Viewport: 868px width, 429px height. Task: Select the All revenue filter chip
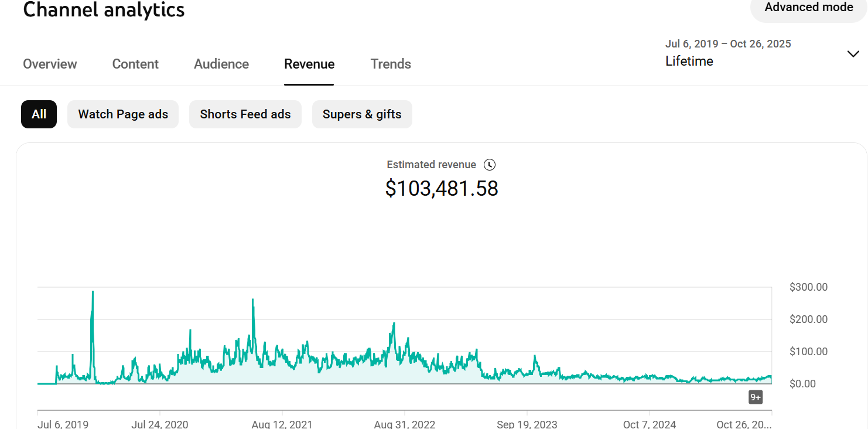[39, 114]
